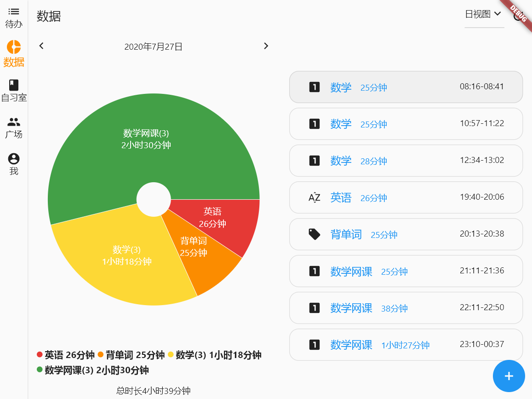Click the 2020年7月27日 date label

[154, 46]
